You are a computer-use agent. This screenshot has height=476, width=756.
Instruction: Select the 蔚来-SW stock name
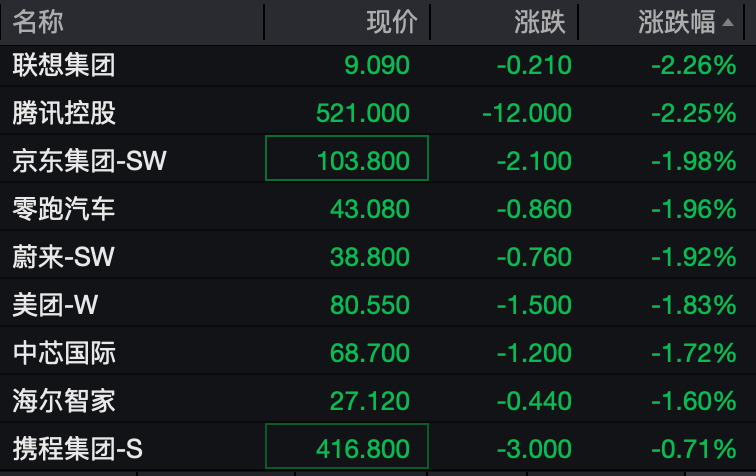point(64,257)
